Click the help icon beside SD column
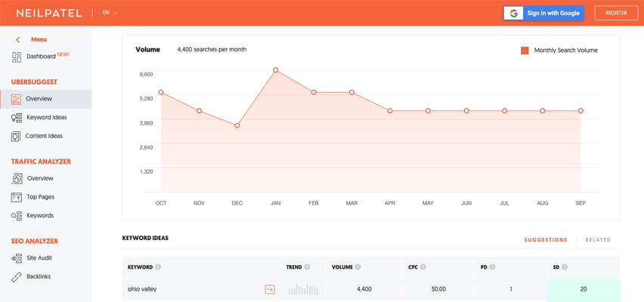This screenshot has width=644, height=302. point(565,267)
